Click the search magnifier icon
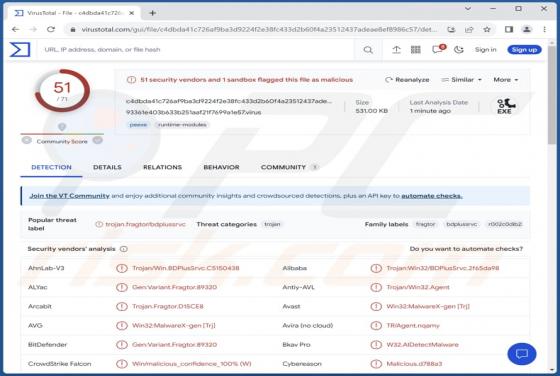This screenshot has height=376, width=560. [x=368, y=50]
